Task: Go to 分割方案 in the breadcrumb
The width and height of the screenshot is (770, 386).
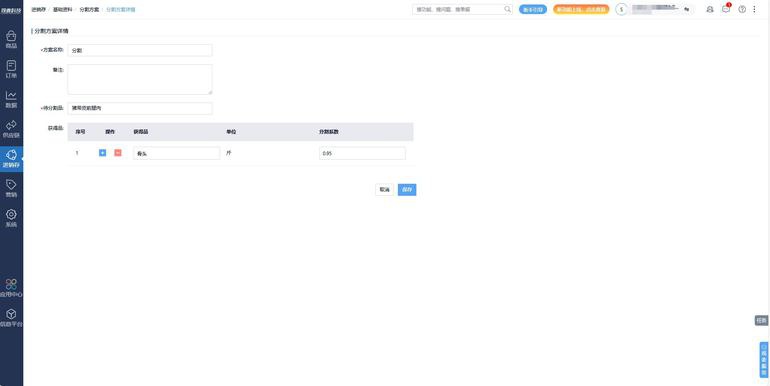Action: pyautogui.click(x=89, y=9)
